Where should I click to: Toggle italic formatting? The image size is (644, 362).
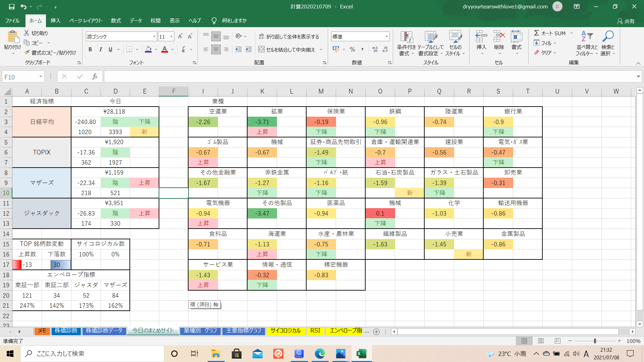(x=100, y=50)
